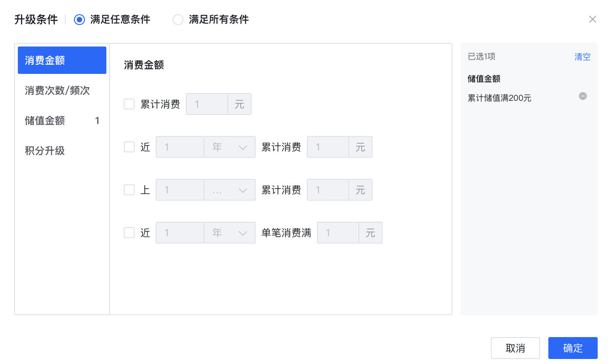
Task: Click the 清空 link
Action: 583,57
